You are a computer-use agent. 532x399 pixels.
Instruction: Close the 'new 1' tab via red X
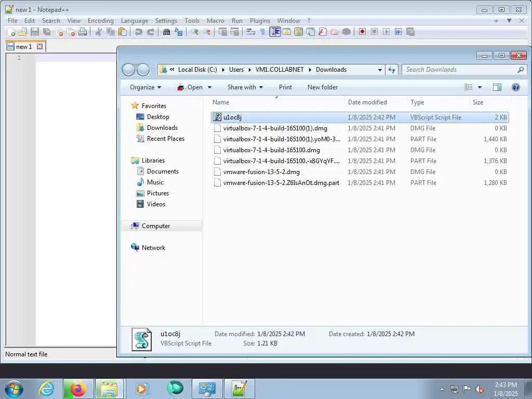pyautogui.click(x=39, y=46)
